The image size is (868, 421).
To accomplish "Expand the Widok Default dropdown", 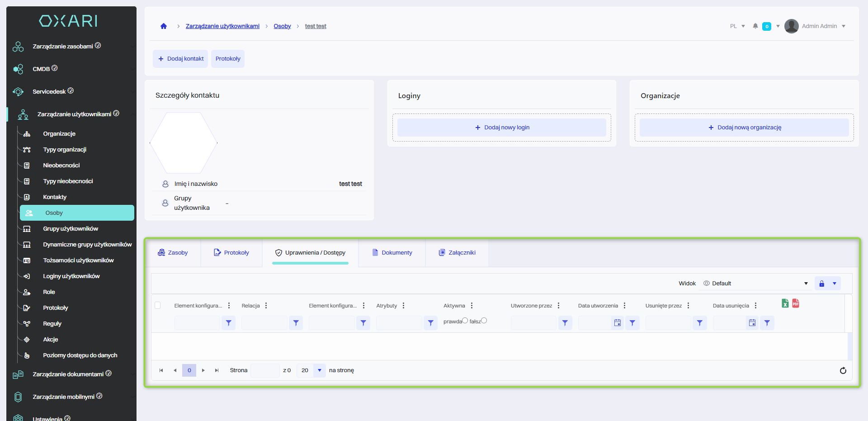I will 806,284.
